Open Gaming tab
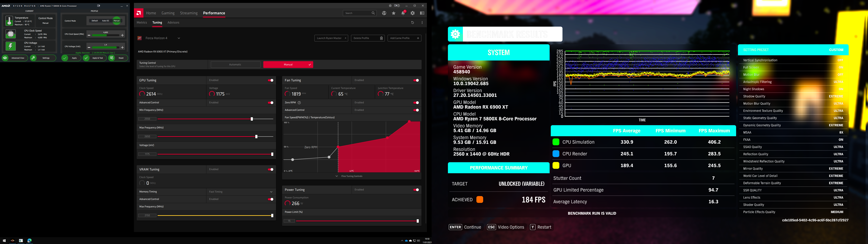The image size is (868, 244). click(x=168, y=13)
